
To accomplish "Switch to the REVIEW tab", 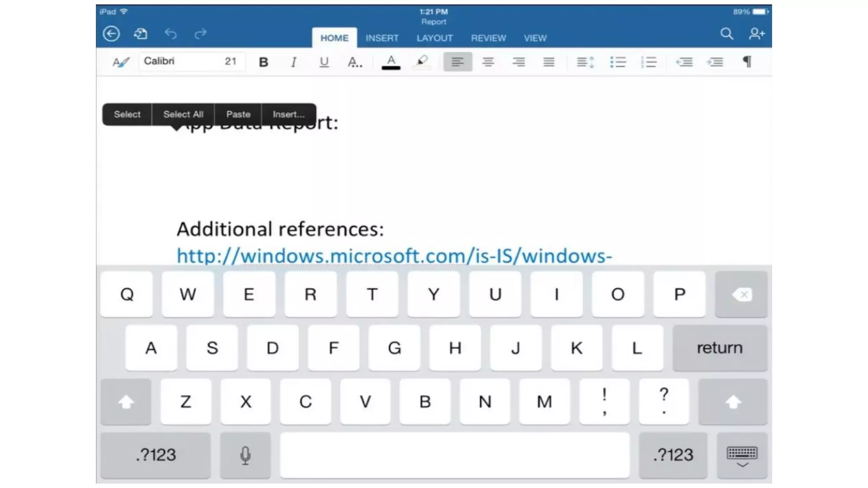I will click(x=488, y=38).
